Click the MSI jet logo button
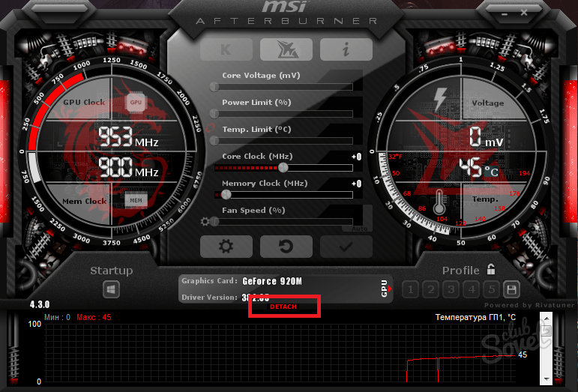The width and height of the screenshot is (578, 392). (286, 49)
